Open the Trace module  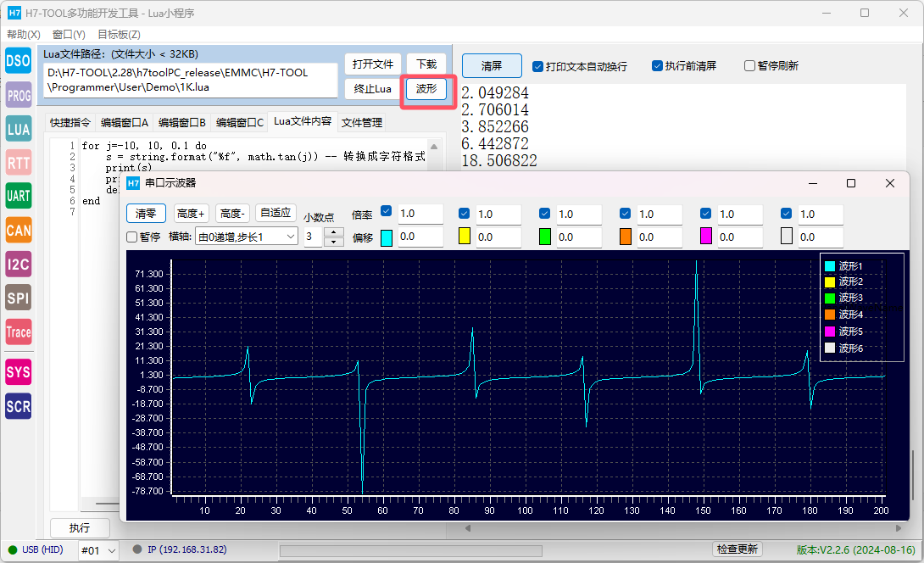tap(19, 332)
